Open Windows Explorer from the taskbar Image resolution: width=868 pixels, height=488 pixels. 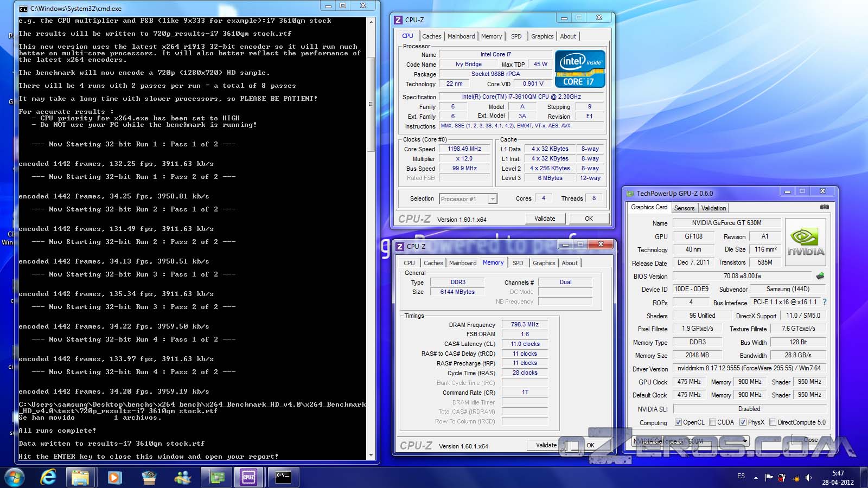[80, 477]
